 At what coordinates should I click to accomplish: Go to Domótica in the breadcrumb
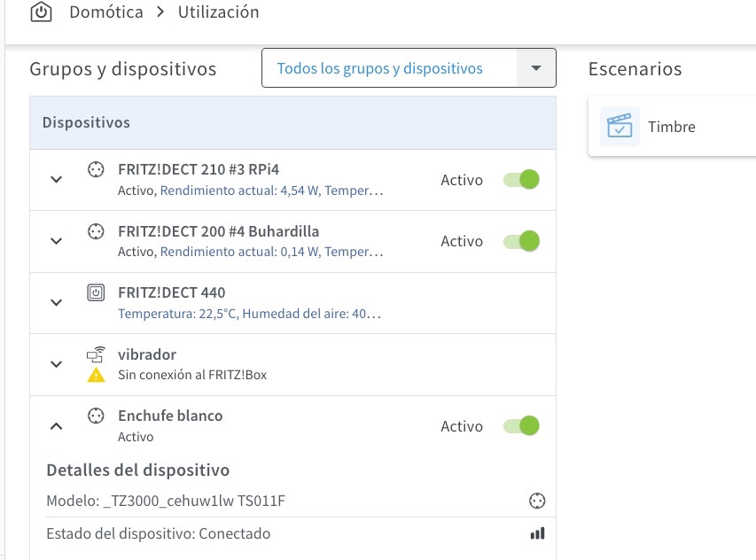[x=106, y=12]
